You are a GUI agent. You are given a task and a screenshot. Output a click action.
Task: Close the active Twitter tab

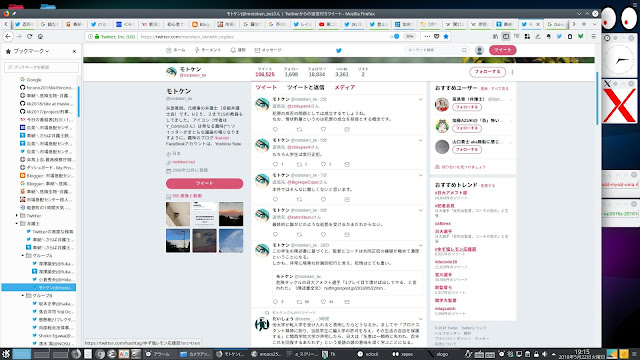pyautogui.click(x=538, y=24)
